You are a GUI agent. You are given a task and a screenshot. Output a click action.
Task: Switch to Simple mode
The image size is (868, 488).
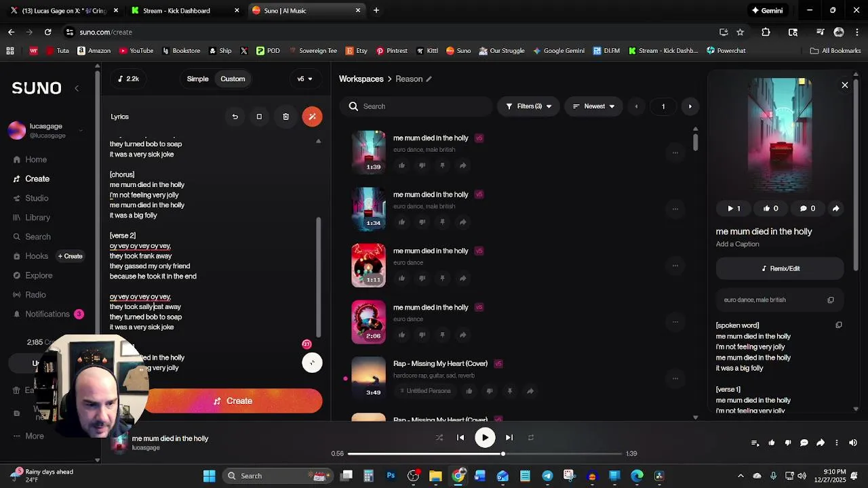(197, 79)
